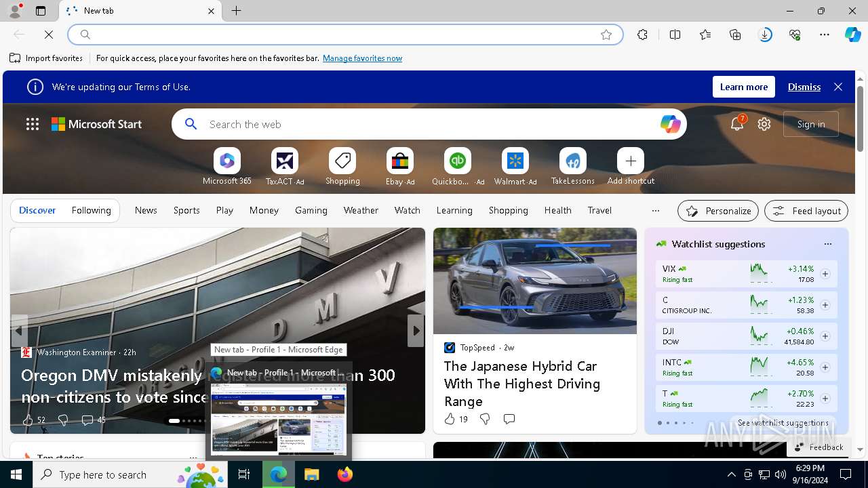This screenshot has height=488, width=868.
Task: Open Watchlist suggestions options menu
Action: click(827, 244)
